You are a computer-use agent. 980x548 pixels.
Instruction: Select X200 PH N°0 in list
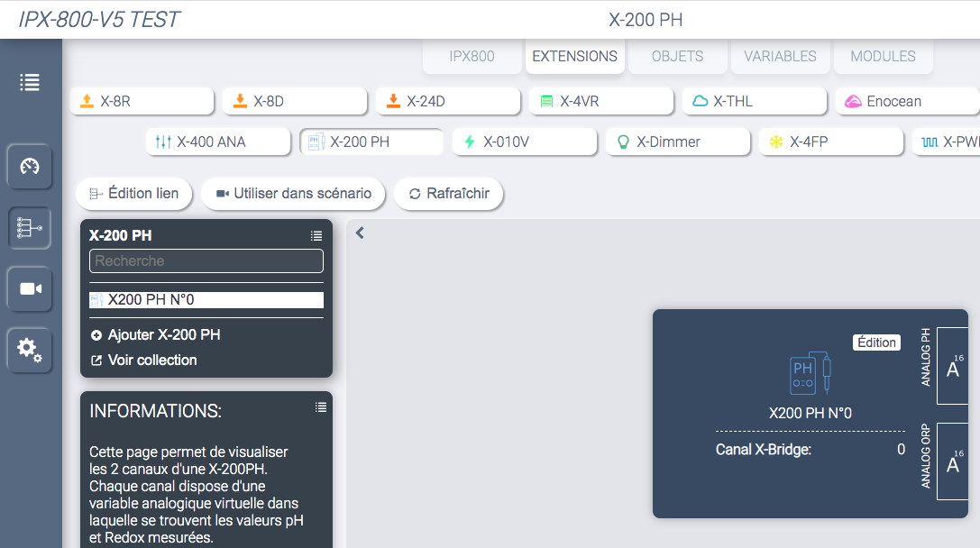[206, 300]
